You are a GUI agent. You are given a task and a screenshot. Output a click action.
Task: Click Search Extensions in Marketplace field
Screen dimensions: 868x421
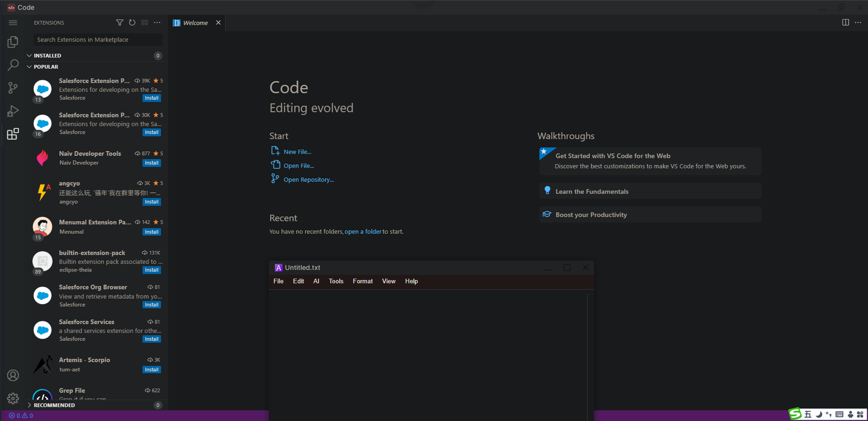pyautogui.click(x=97, y=40)
